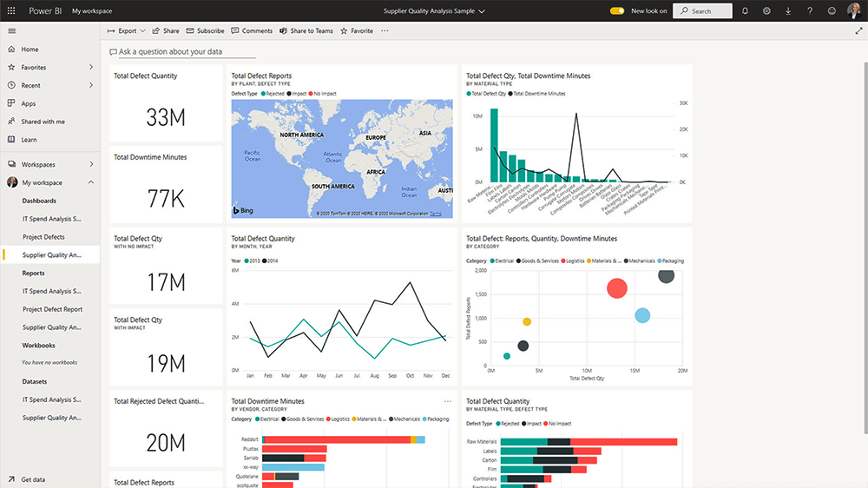
Task: Click the Share to Teams button
Action: tap(306, 30)
